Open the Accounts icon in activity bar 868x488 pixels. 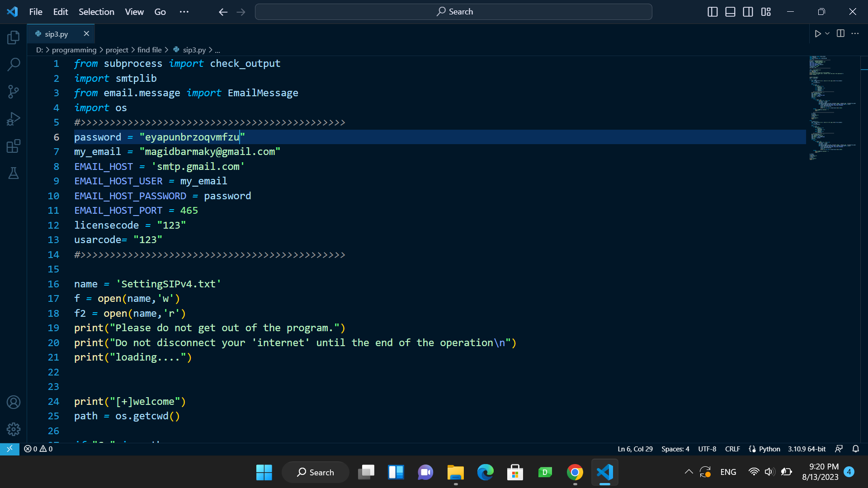(13, 402)
